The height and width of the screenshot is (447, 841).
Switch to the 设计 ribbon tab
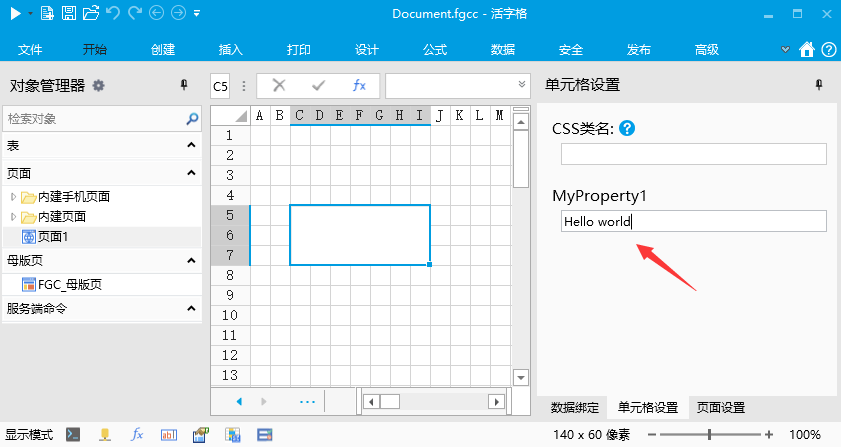(367, 50)
